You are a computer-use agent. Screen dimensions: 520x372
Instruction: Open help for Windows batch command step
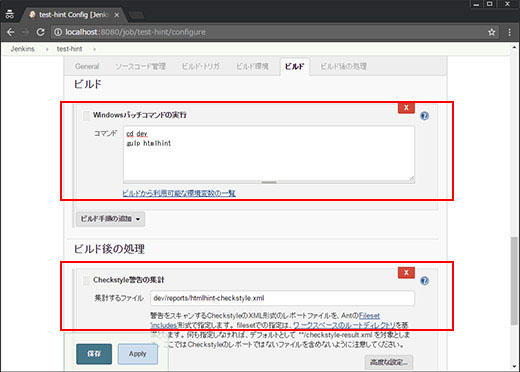(424, 116)
